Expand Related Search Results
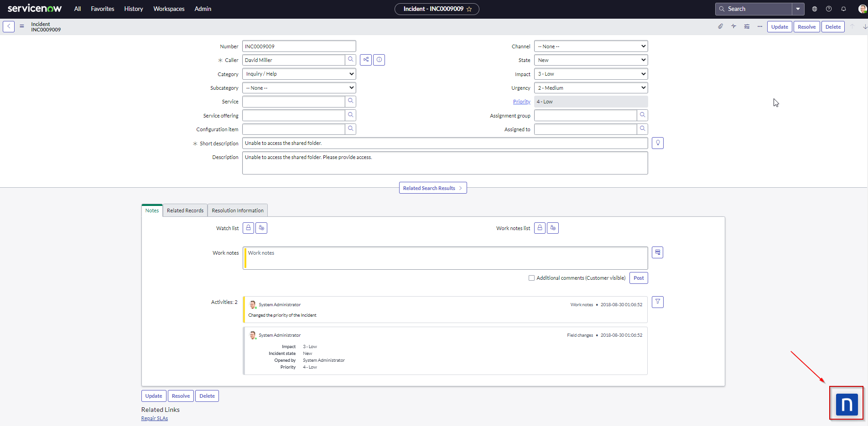868x426 pixels. coord(433,188)
